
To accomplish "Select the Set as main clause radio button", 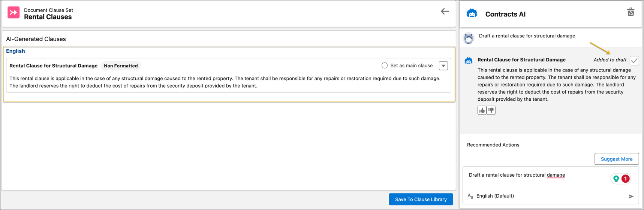I will [x=385, y=66].
